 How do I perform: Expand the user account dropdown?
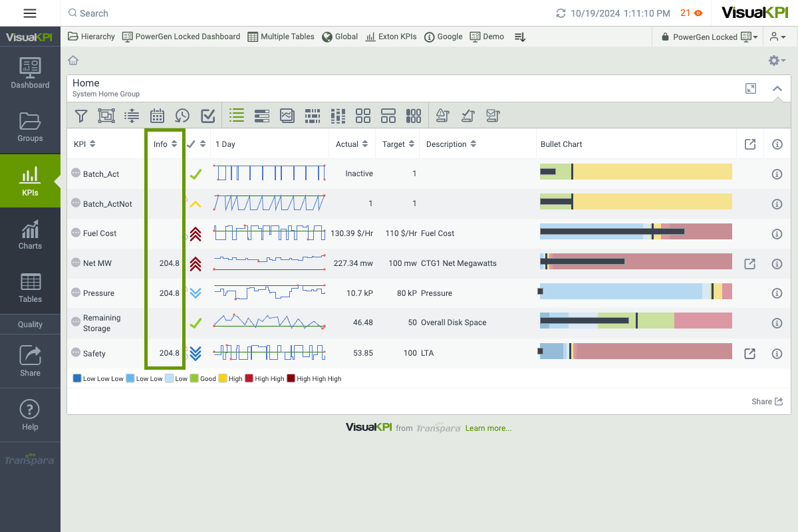777,37
